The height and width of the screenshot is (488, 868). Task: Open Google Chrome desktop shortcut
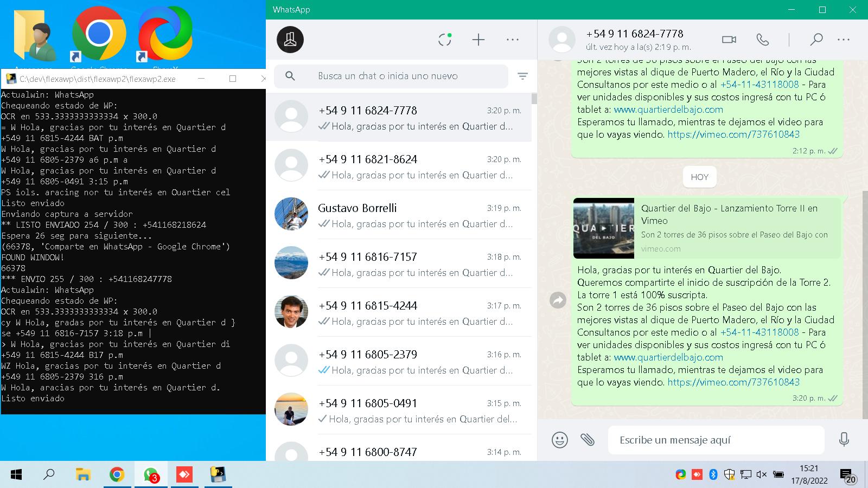(99, 35)
